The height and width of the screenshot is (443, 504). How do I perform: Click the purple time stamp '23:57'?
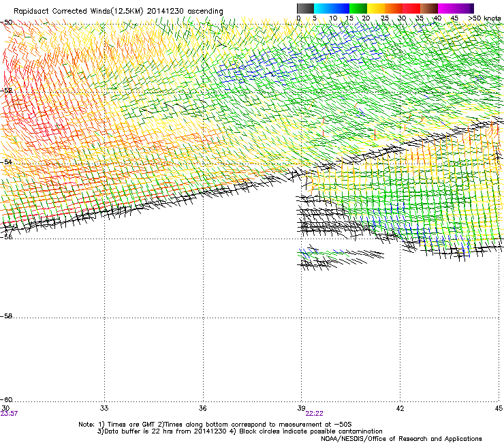pos(9,414)
